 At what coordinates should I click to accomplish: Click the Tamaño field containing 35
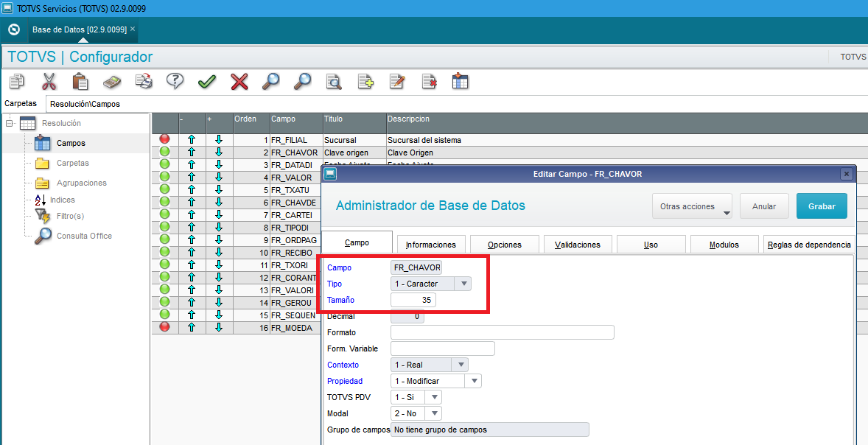click(x=413, y=300)
